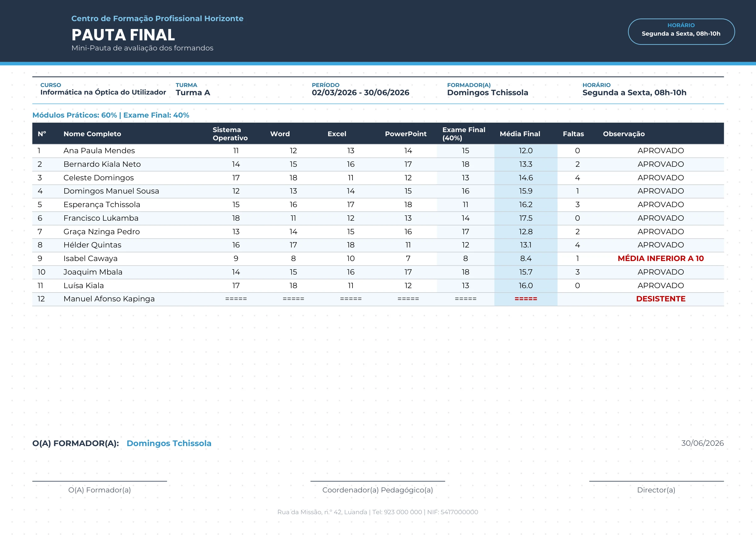This screenshot has height=535, width=756.
Task: Click the name Celeste Domingos
Action: [x=99, y=178]
